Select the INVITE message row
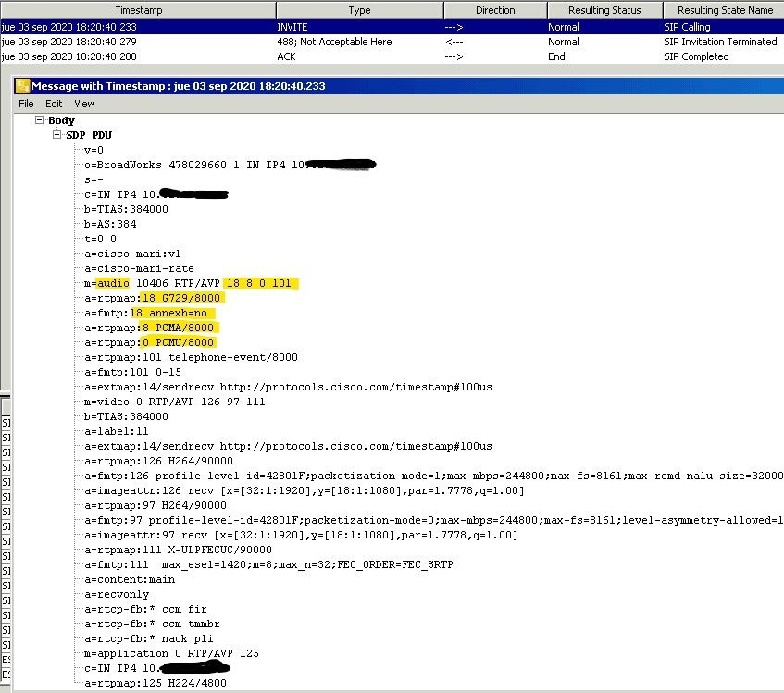The height and width of the screenshot is (693, 784). pos(370,27)
